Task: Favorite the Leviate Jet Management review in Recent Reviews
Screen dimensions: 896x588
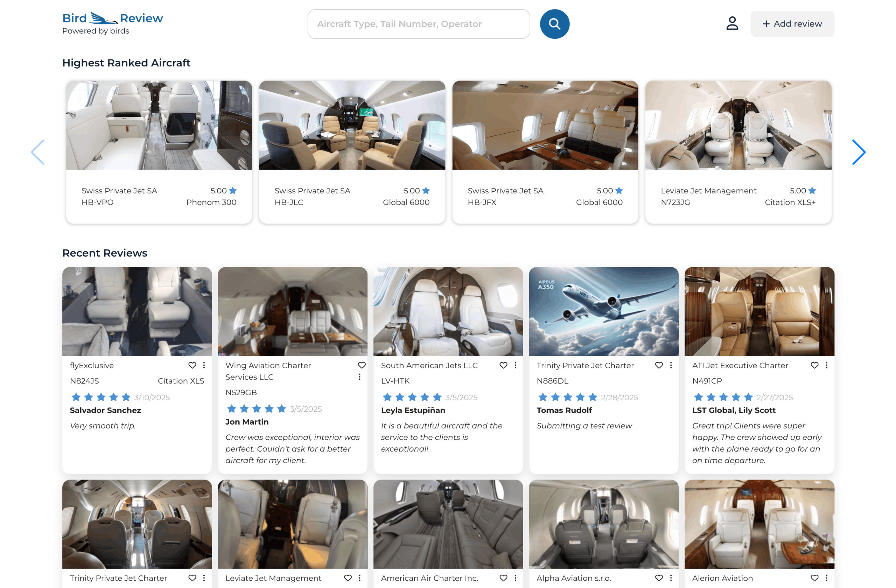Action: [x=348, y=578]
